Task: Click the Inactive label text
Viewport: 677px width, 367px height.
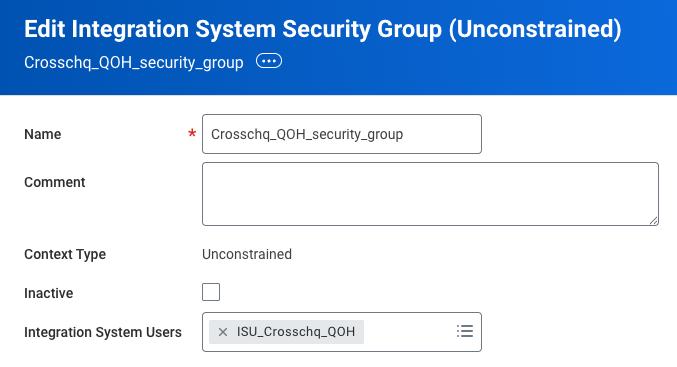Action: pos(48,293)
